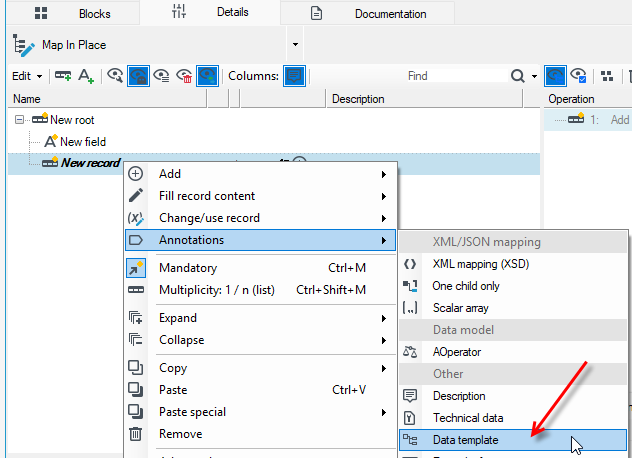Click the New field 'A' type icon
Screen dimensions: 632x458
(x=51, y=141)
